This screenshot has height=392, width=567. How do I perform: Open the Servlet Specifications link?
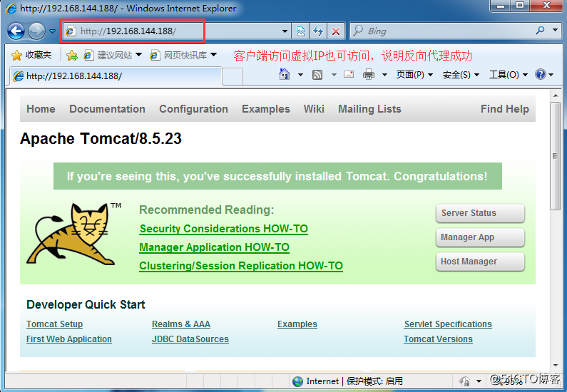pyautogui.click(x=448, y=324)
